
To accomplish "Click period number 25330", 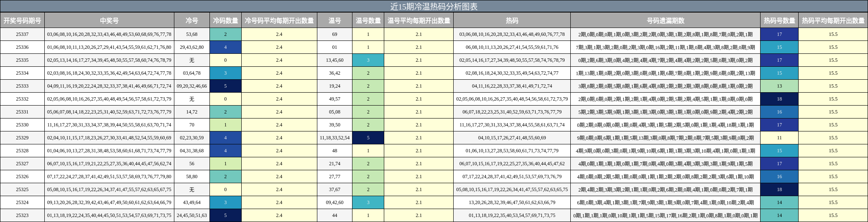I will coord(22,125).
